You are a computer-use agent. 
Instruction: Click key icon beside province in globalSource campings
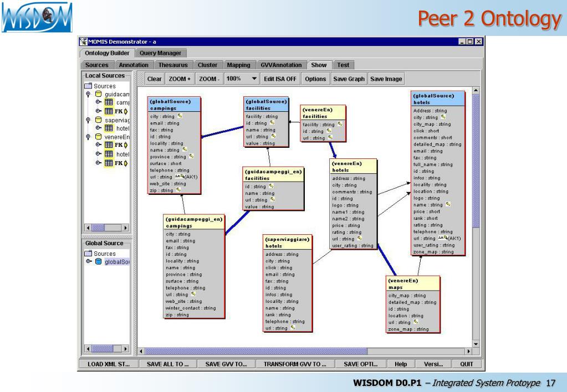click(x=191, y=156)
